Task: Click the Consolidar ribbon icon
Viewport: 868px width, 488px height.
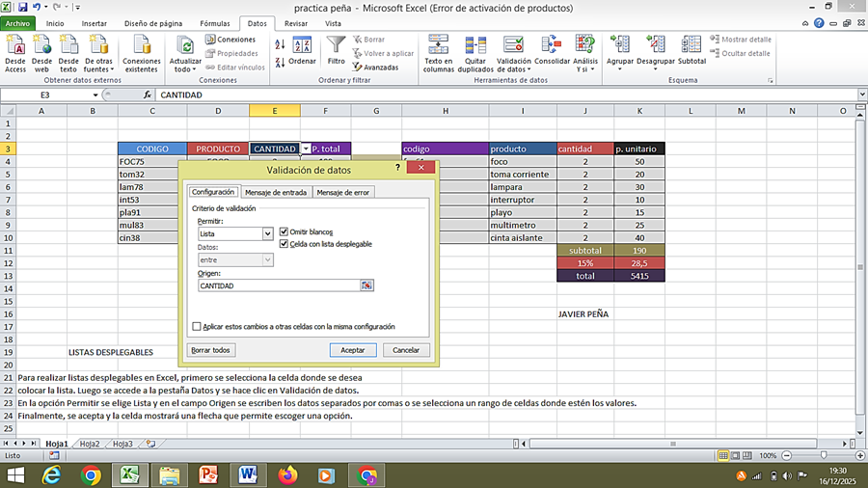Action: 552,46
